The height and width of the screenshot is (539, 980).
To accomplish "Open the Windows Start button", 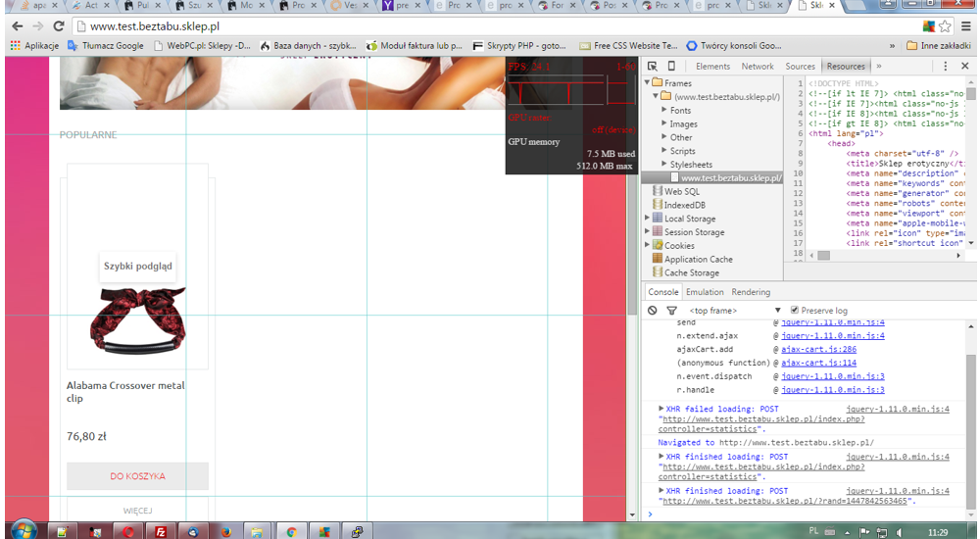I will 24,530.
